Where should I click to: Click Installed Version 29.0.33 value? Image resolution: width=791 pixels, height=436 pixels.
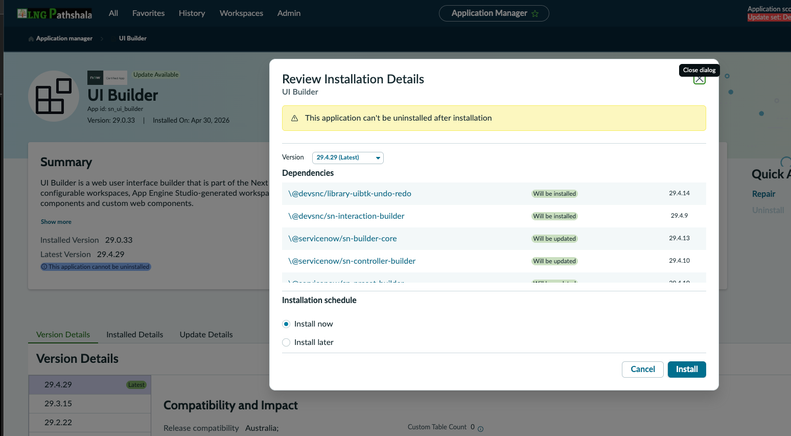tap(119, 240)
